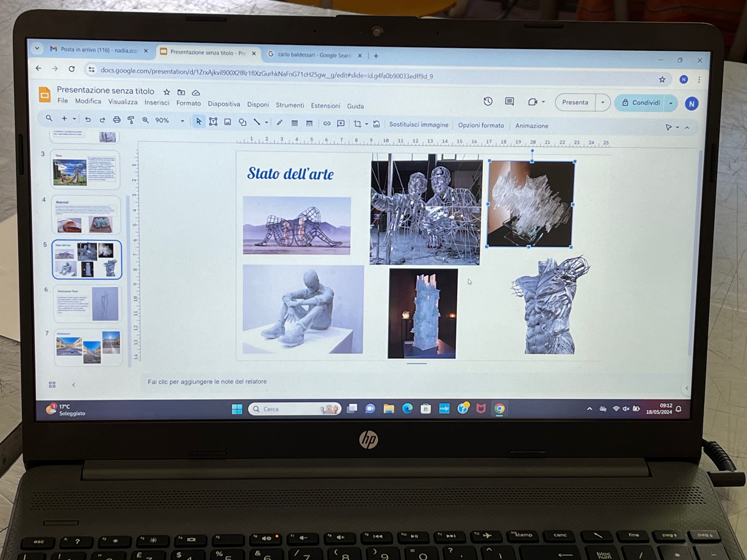The image size is (747, 560).
Task: Switch to the Gmail Posta in arrivo tab
Action: (99, 50)
